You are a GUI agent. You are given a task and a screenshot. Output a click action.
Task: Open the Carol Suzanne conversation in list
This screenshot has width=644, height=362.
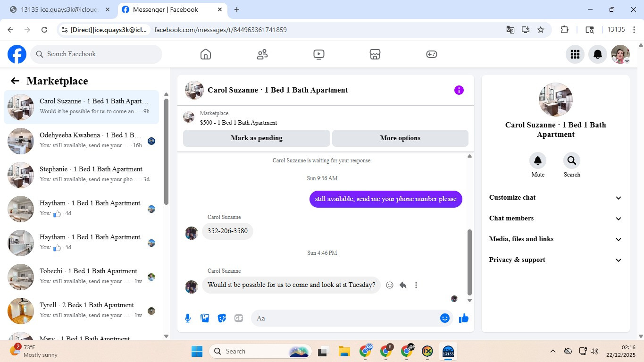coord(81,107)
